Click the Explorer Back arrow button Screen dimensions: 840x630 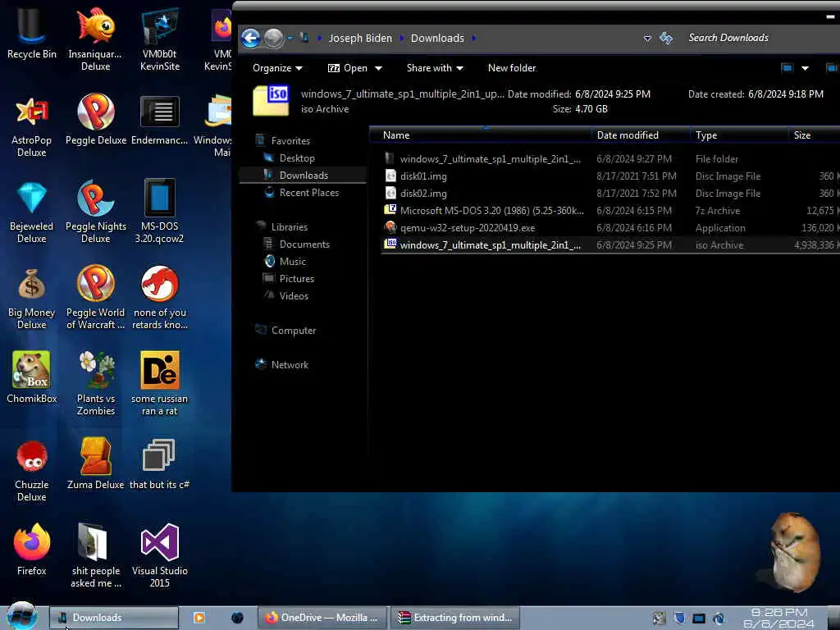251,38
